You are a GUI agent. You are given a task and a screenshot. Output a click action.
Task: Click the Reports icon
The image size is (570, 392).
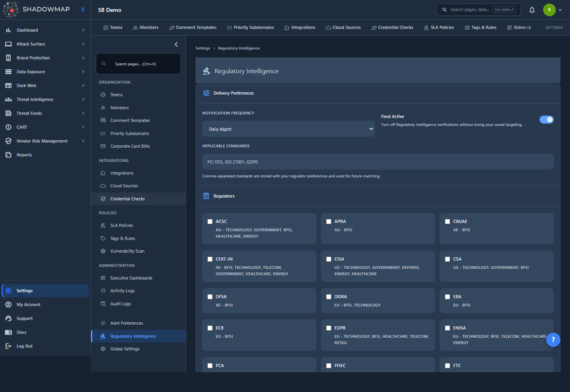coord(8,155)
